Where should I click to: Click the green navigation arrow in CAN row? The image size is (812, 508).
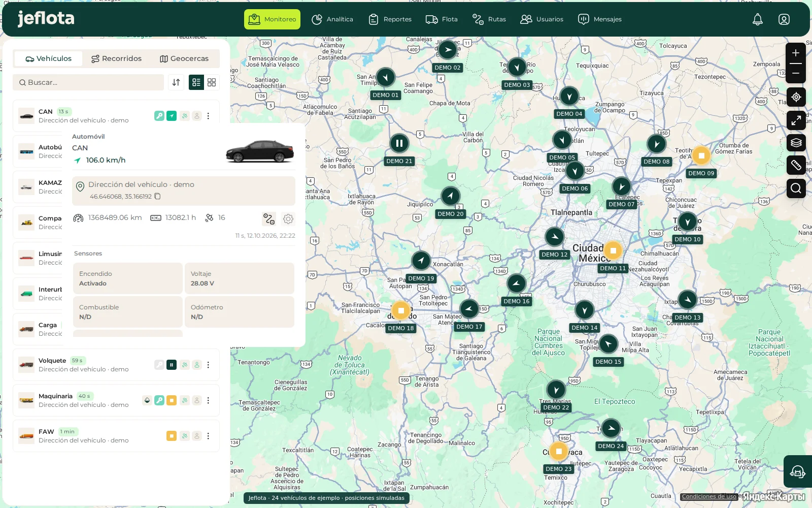click(x=172, y=116)
